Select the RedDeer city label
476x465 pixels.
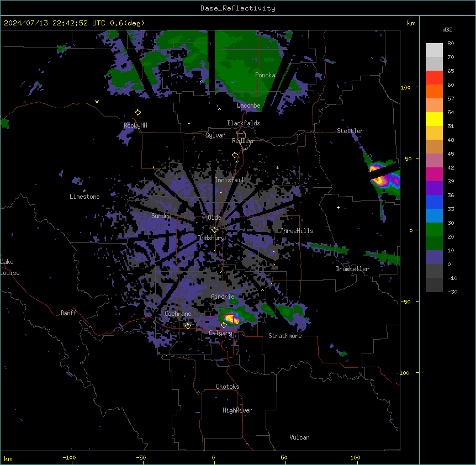tap(243, 141)
